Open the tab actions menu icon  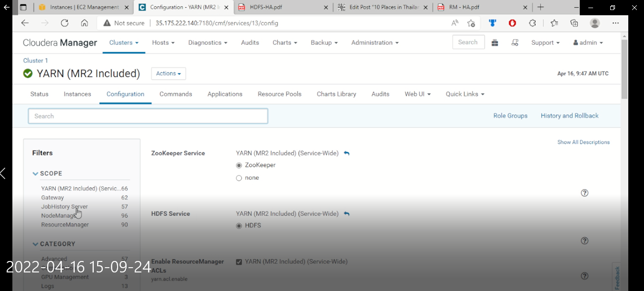(x=23, y=7)
